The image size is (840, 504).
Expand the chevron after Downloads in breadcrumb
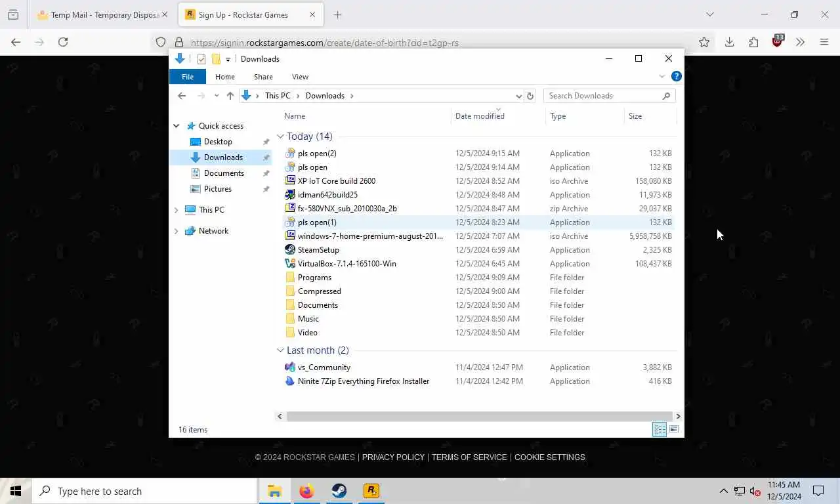[352, 96]
